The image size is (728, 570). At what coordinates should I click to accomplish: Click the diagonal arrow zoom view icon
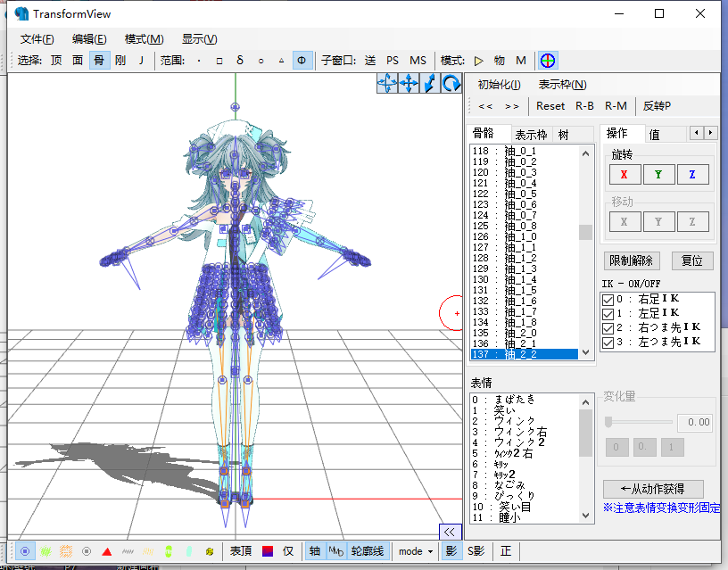(x=430, y=84)
